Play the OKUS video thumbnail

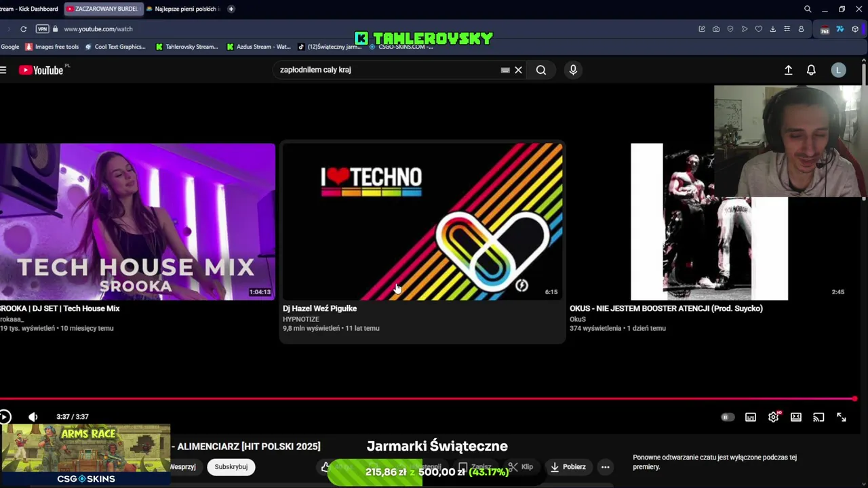click(709, 222)
